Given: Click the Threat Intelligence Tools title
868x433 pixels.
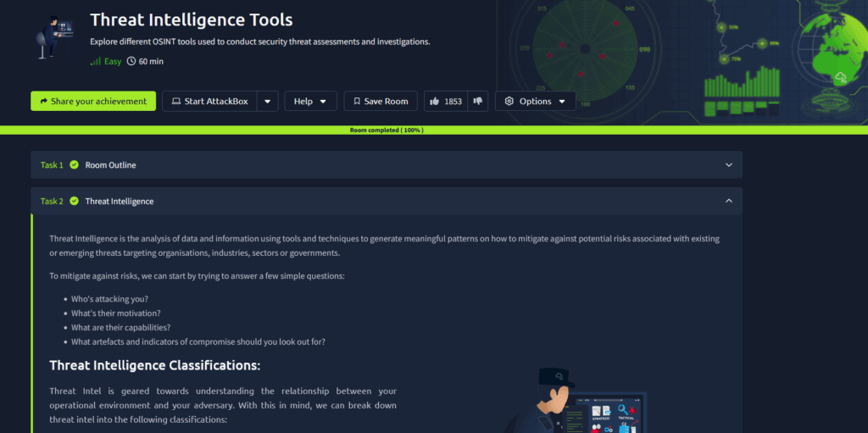Looking at the screenshot, I should point(192,20).
